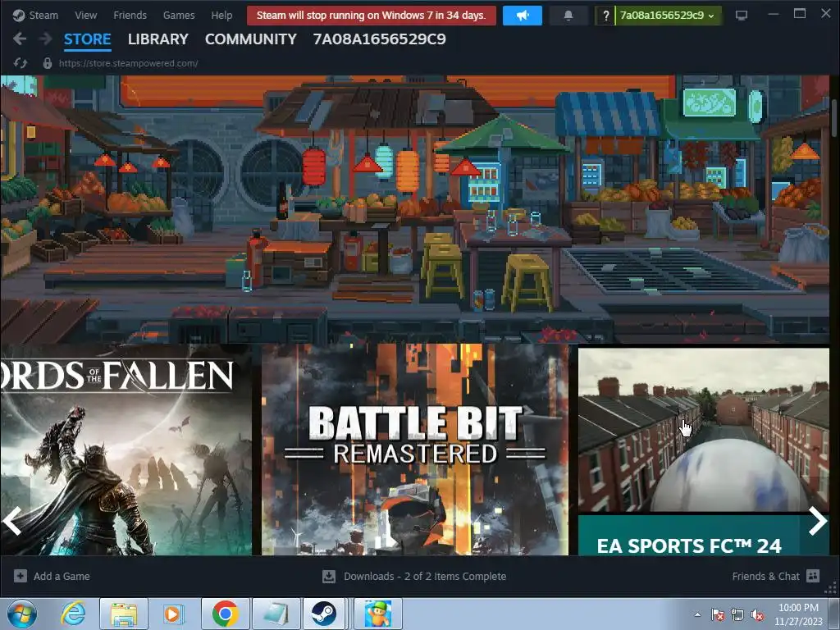This screenshot has height=630, width=840.
Task: Open the 7A08A1656529C9 profile tab
Action: tap(379, 39)
